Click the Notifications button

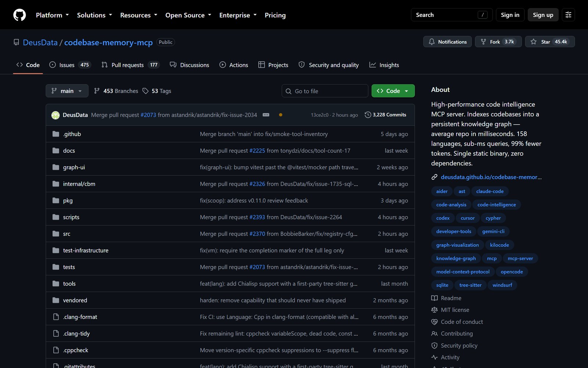448,42
